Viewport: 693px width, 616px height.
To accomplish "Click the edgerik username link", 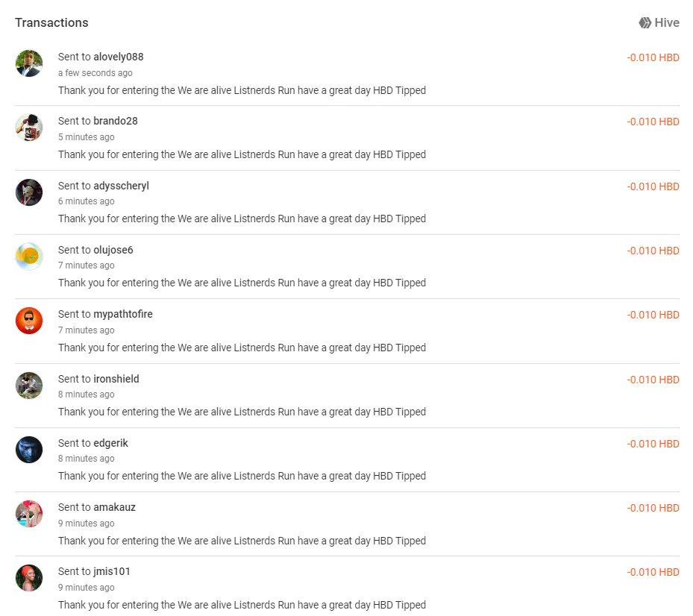I will pos(110,443).
